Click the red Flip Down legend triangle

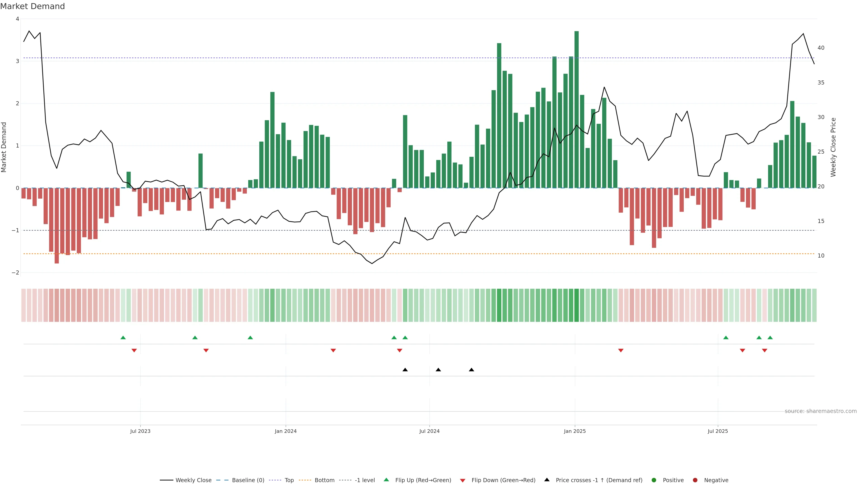463,481
